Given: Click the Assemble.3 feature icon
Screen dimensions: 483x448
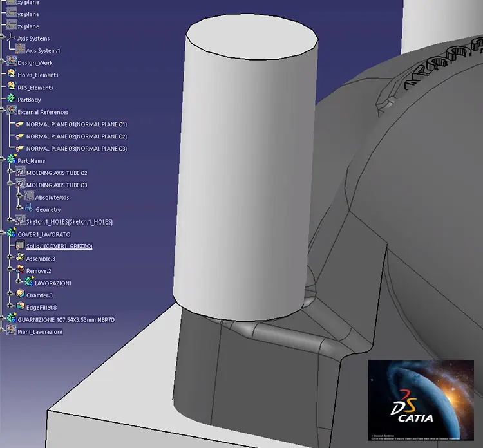Looking at the screenshot, I should 21,257.
